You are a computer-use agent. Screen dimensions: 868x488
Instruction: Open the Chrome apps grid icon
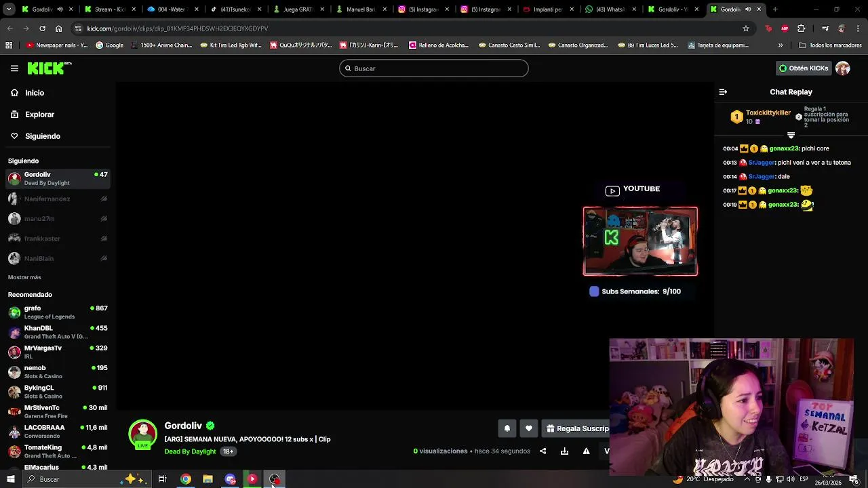9,45
